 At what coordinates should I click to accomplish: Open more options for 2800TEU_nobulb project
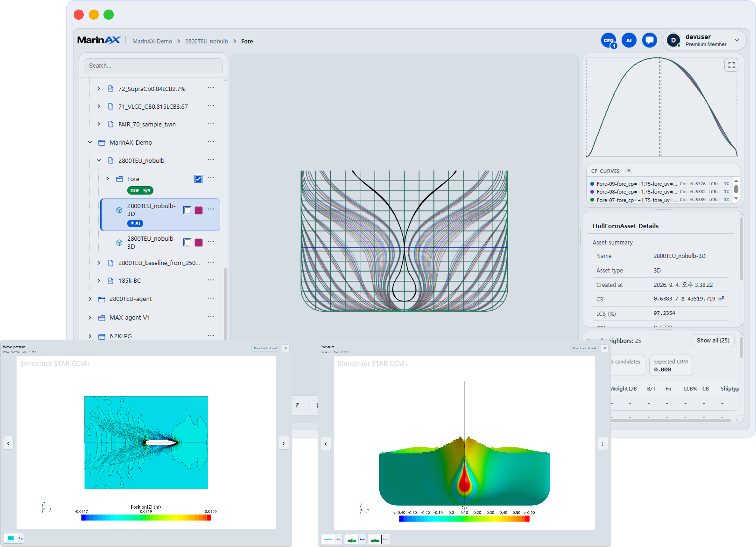[x=211, y=160]
